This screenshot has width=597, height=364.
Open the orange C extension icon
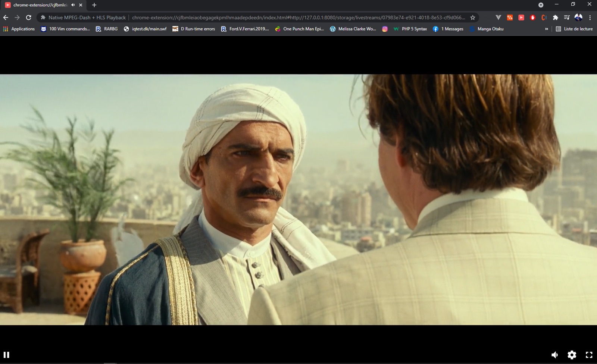544,18
